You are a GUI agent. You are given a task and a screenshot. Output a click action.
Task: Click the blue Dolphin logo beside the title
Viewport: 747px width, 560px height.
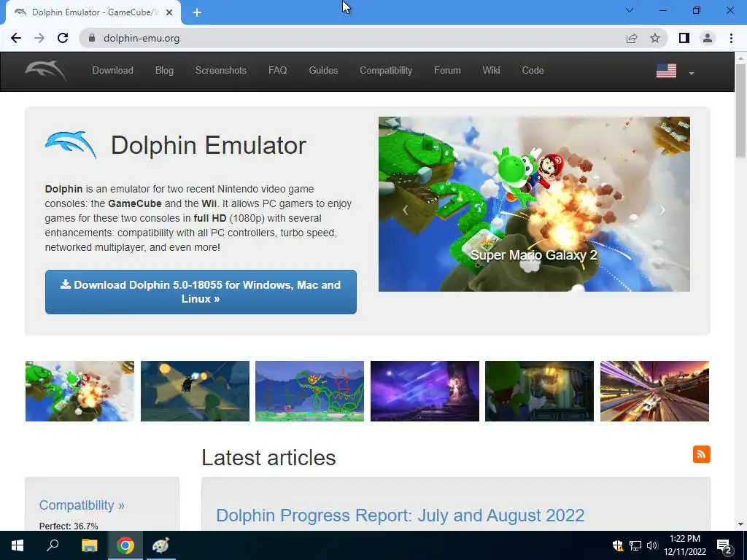[71, 145]
